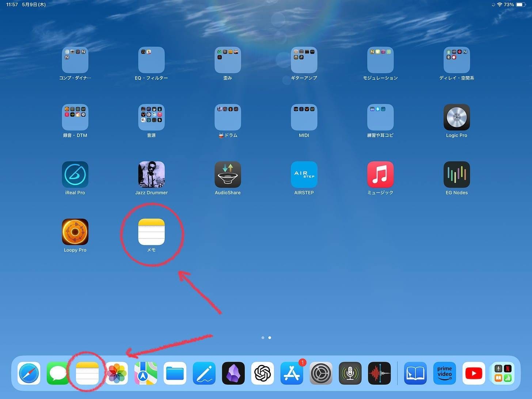Tap the clock showing 11:57
This screenshot has height=399, width=532.
12,4
